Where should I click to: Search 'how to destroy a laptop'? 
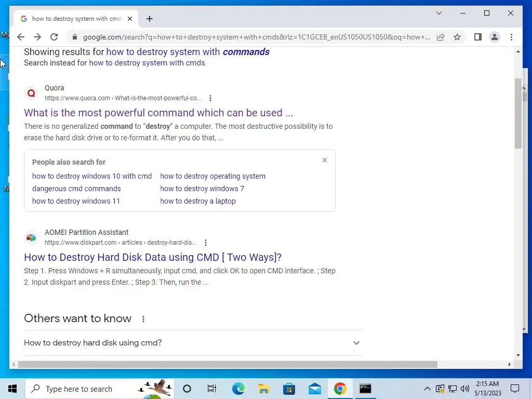[x=198, y=201]
